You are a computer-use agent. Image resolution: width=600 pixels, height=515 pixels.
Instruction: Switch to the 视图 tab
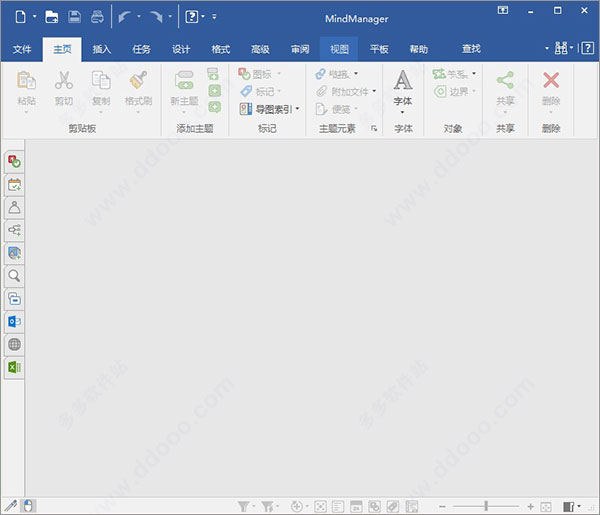pos(339,49)
